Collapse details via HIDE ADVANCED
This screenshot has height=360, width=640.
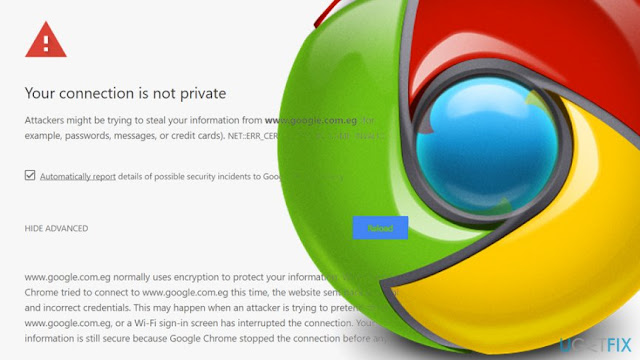56,228
